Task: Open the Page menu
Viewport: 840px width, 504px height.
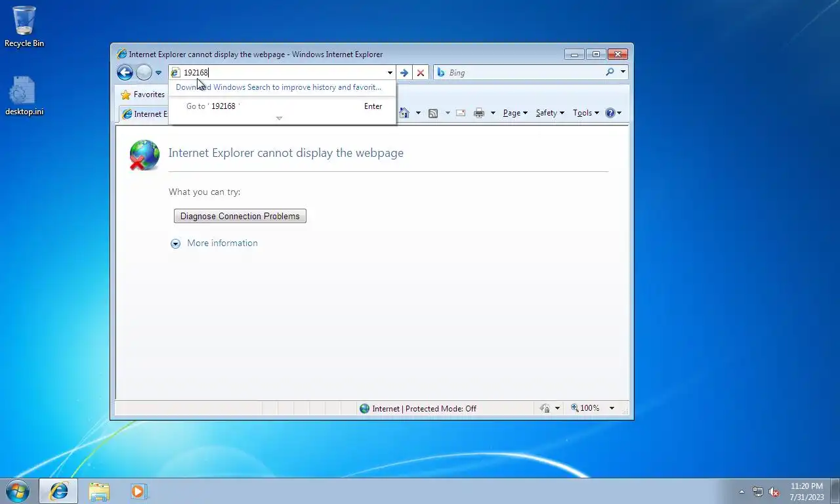Action: (x=515, y=113)
